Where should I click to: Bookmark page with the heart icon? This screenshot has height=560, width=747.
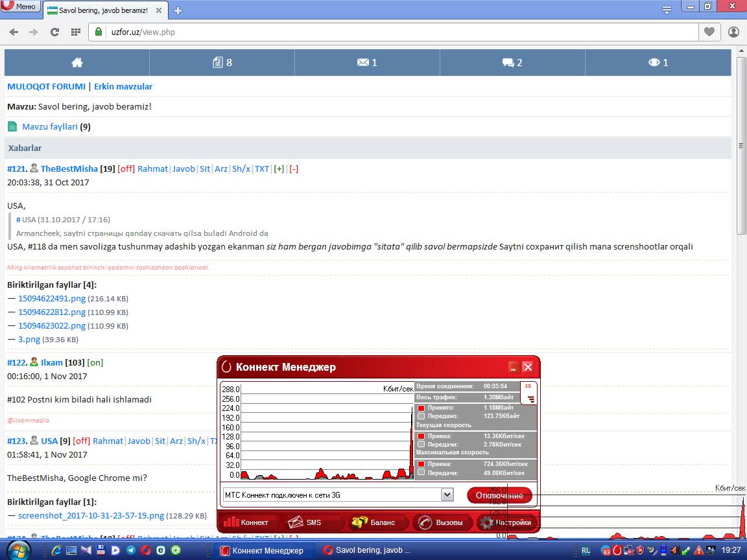pos(709,32)
